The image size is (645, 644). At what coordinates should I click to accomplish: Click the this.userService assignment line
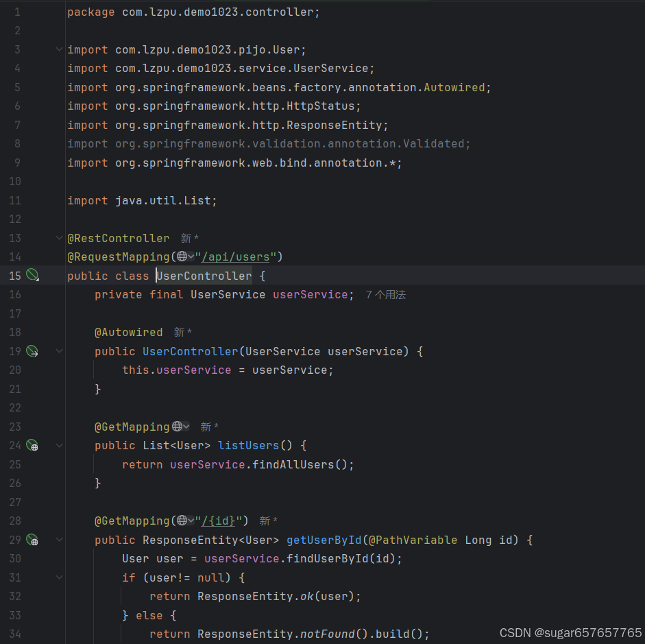(228, 370)
